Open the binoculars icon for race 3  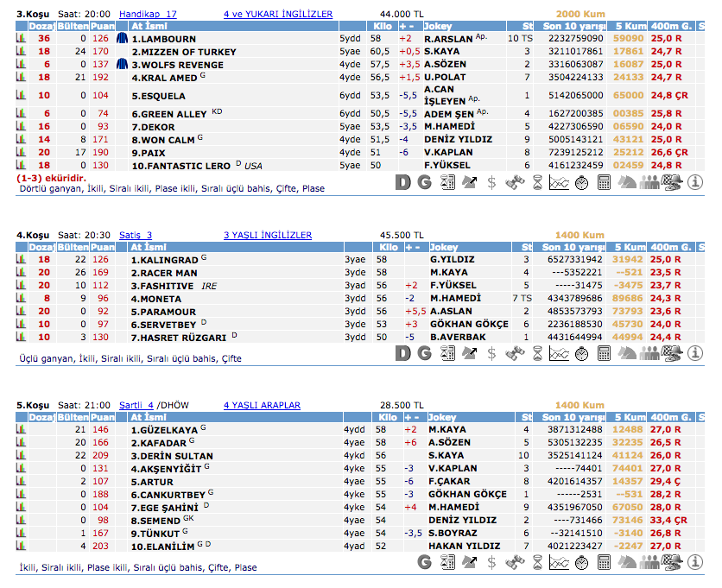(x=514, y=181)
